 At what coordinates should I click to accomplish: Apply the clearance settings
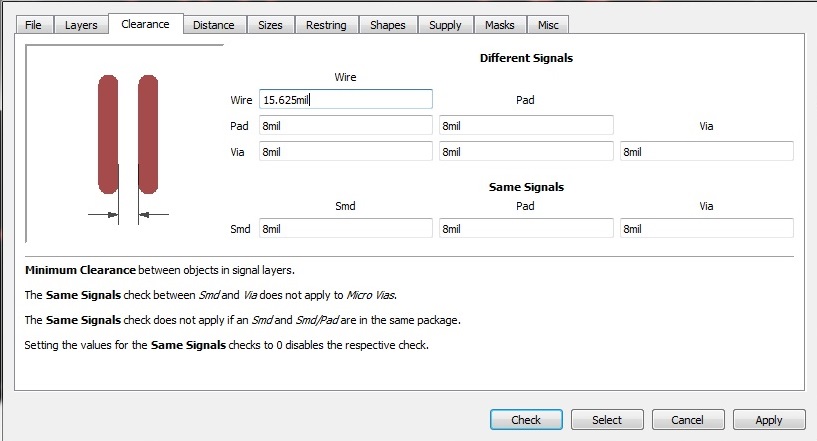click(769, 420)
